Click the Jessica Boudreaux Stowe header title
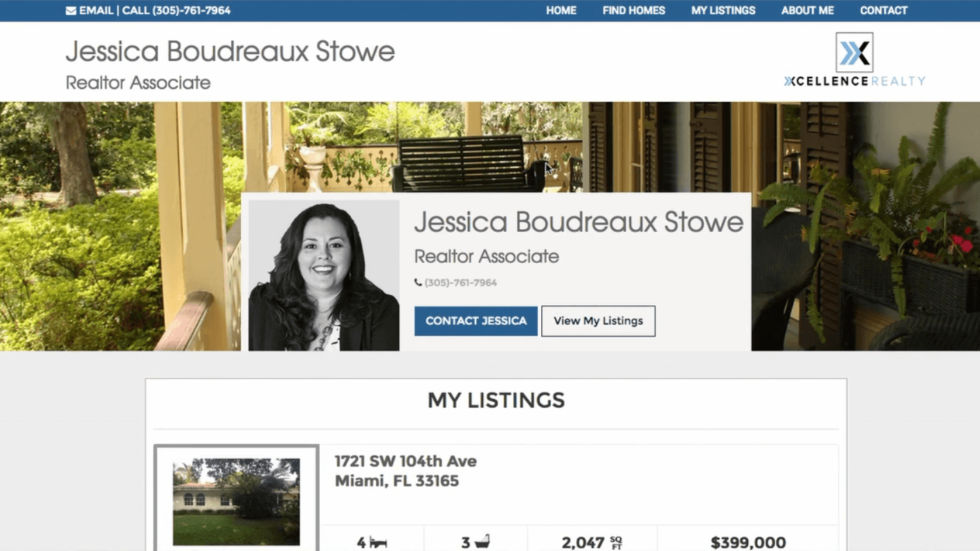 coord(230,51)
